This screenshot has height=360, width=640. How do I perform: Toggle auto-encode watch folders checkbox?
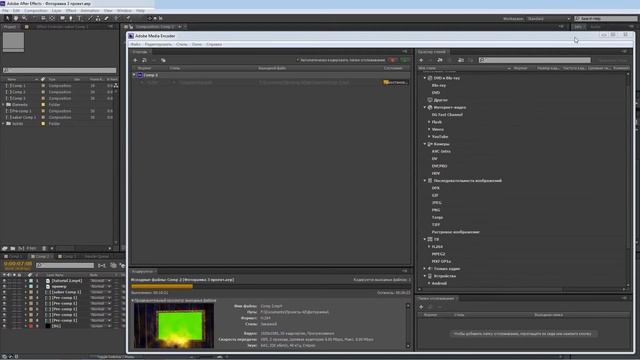pos(298,60)
